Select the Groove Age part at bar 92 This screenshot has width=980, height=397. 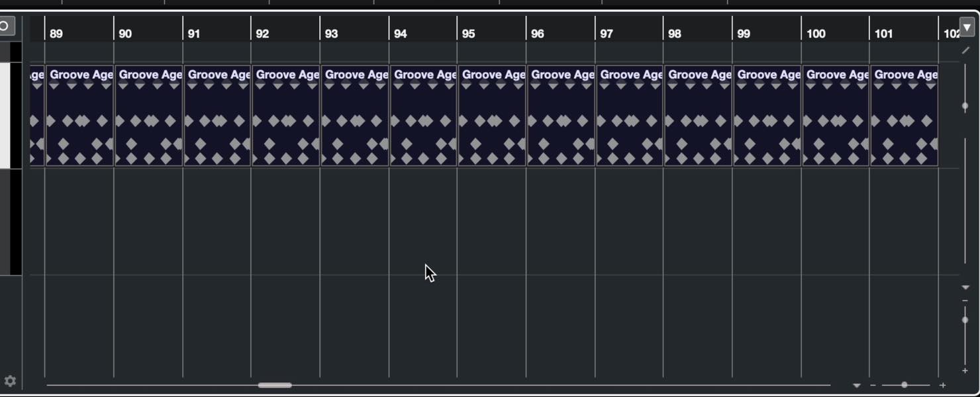(285, 116)
